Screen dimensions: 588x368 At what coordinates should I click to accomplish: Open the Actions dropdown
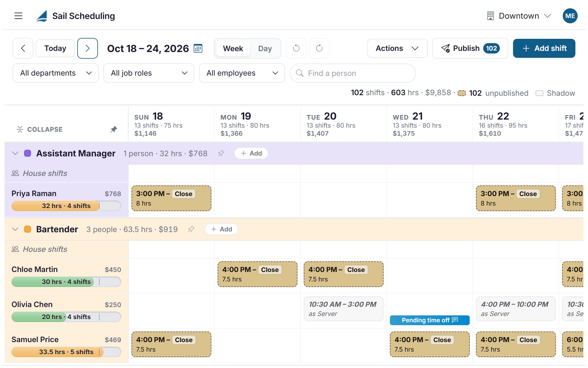pyautogui.click(x=397, y=48)
